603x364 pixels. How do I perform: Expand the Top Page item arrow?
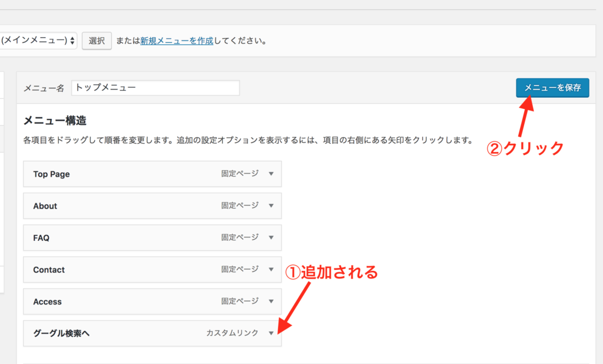pyautogui.click(x=271, y=174)
